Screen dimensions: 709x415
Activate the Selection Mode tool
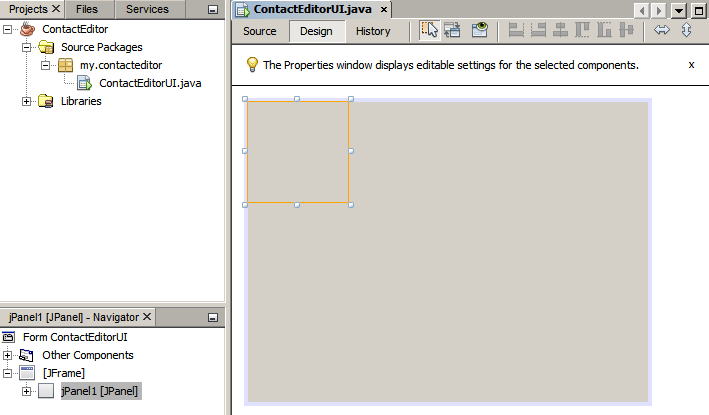[430, 30]
